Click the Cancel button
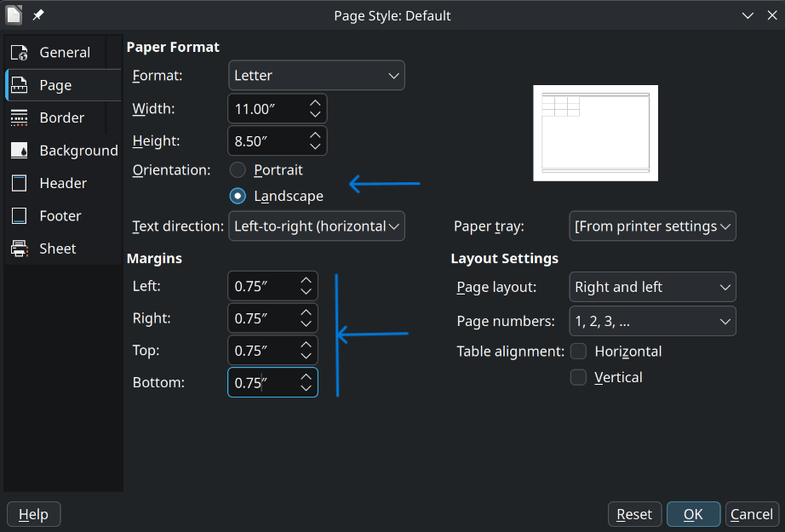 [x=752, y=514]
